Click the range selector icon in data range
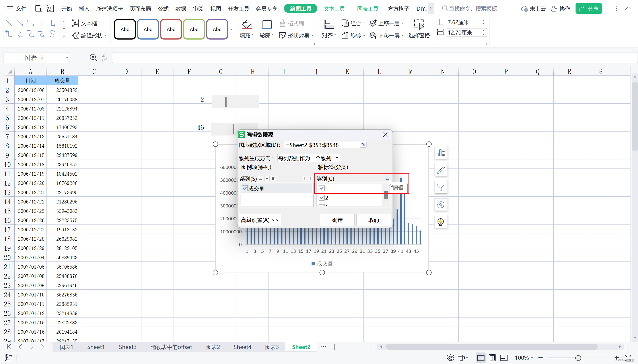Screen dimensions: 638x364 pyautogui.click(x=363, y=145)
